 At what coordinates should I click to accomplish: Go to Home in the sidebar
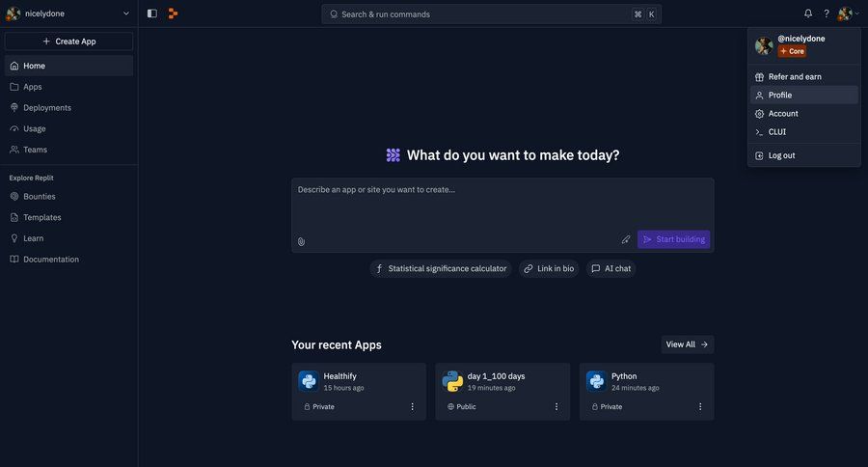tap(68, 66)
